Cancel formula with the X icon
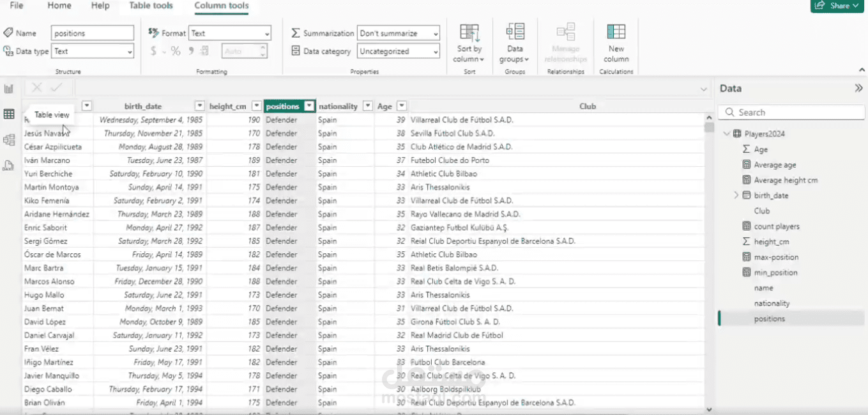This screenshot has height=415, width=868. 37,88
